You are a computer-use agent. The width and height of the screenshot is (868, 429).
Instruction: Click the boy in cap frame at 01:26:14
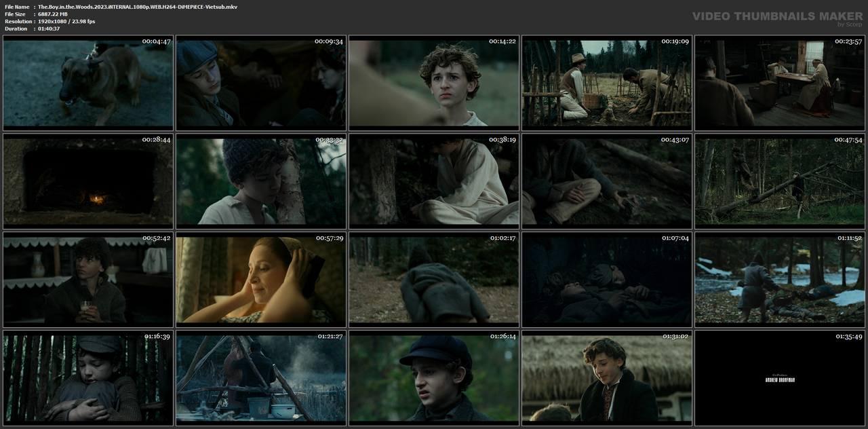[x=434, y=378]
